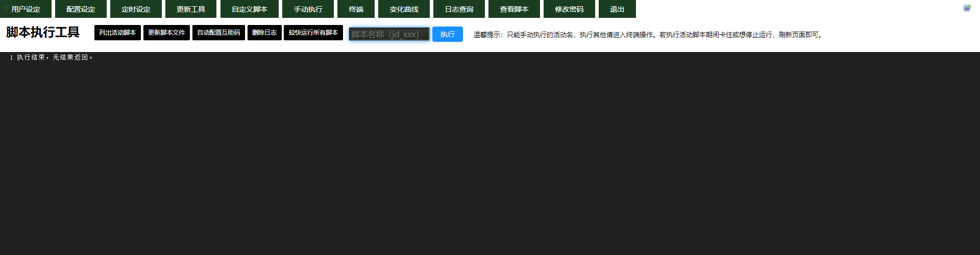Screen dimensions: 980x255
Task: Click the extension icon at top right
Action: tap(967, 8)
